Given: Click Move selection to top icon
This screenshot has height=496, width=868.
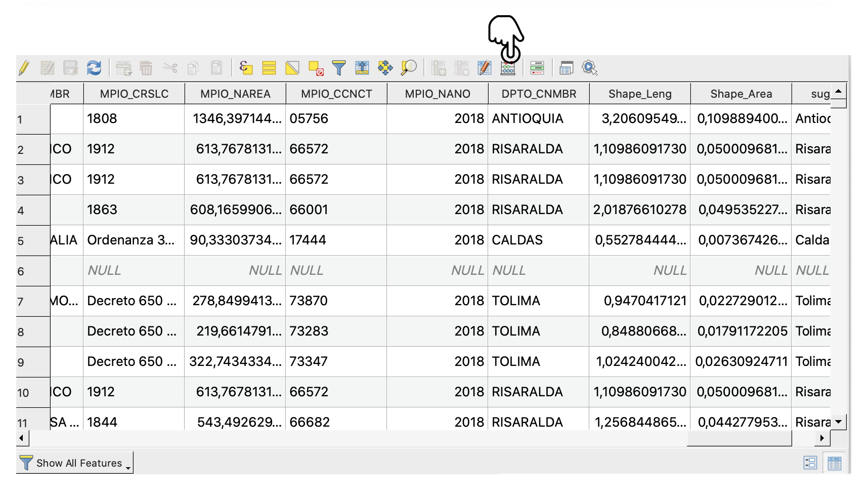Looking at the screenshot, I should (x=362, y=67).
